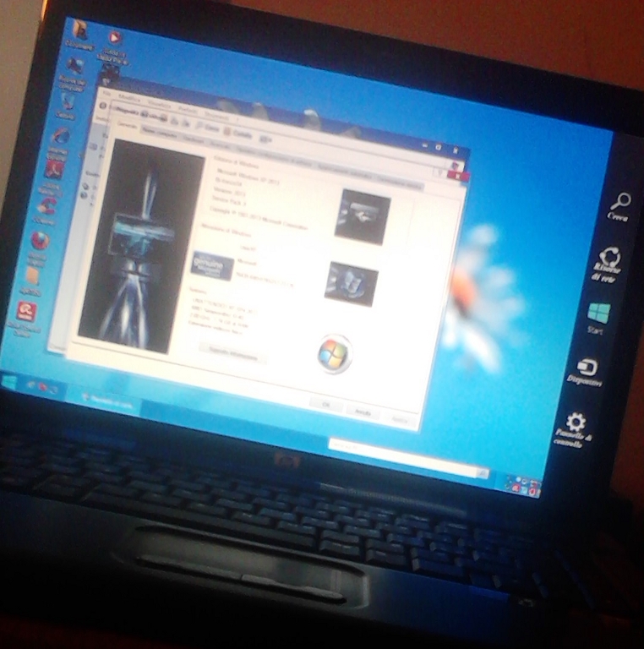
Task: Click the Risorse di rete charm icon
Action: [610, 257]
